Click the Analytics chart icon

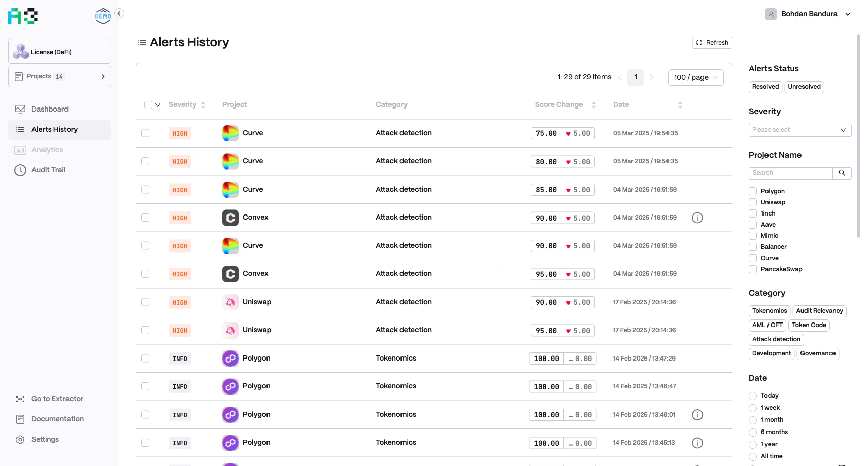coord(20,150)
